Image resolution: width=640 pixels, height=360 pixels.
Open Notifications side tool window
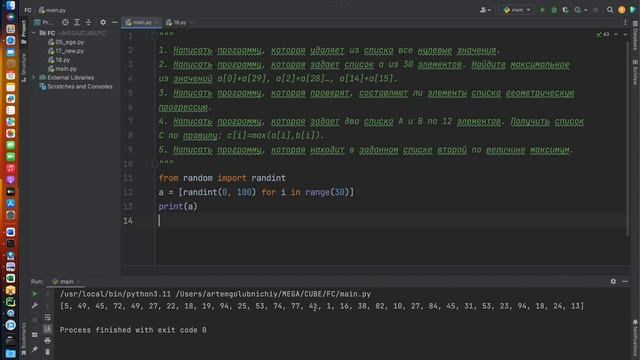click(635, 338)
